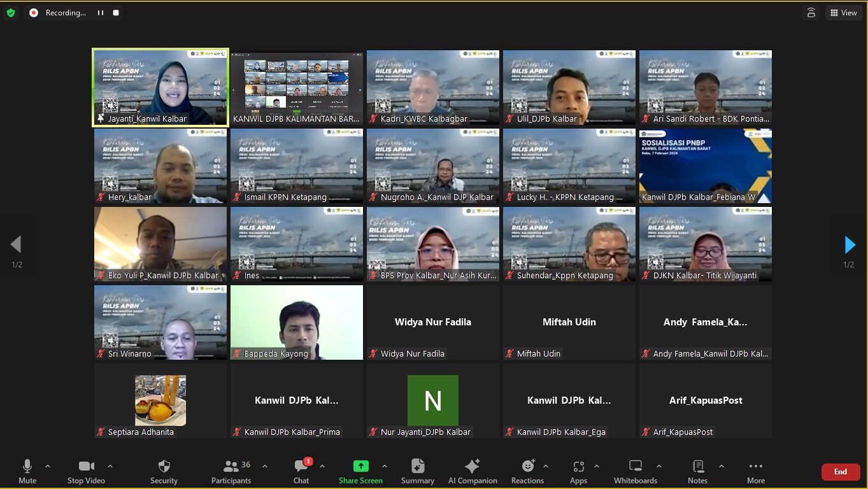The image size is (868, 489).
Task: Click the red End meeting button
Action: click(x=841, y=472)
